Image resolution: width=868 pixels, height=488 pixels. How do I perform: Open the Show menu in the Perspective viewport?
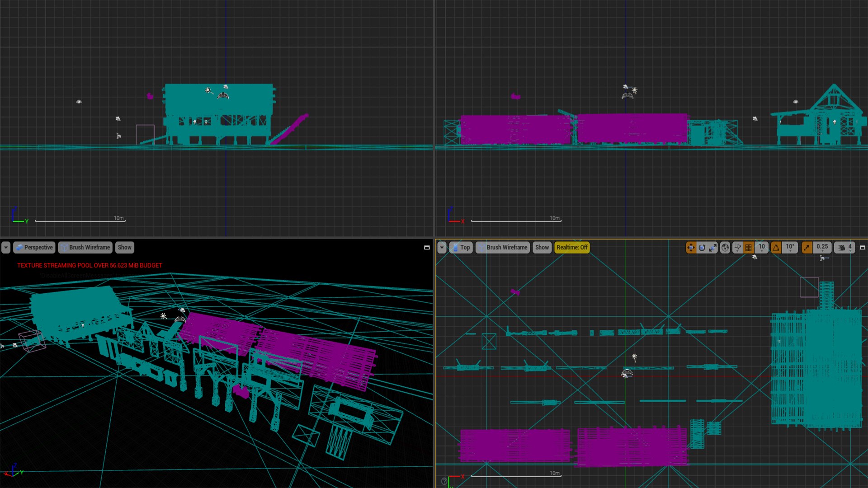124,247
